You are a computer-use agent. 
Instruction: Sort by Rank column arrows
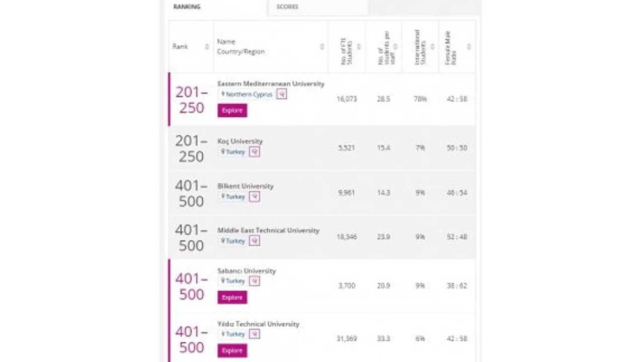point(207,47)
